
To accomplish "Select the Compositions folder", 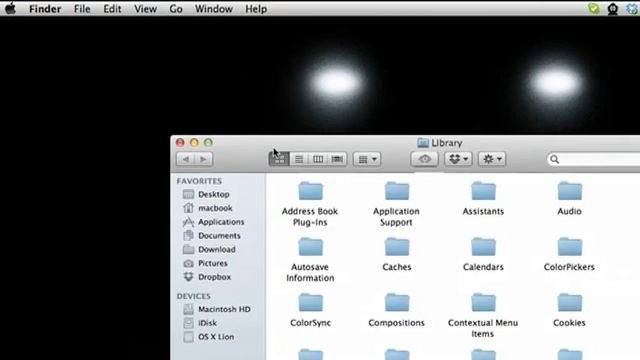I will [397, 310].
